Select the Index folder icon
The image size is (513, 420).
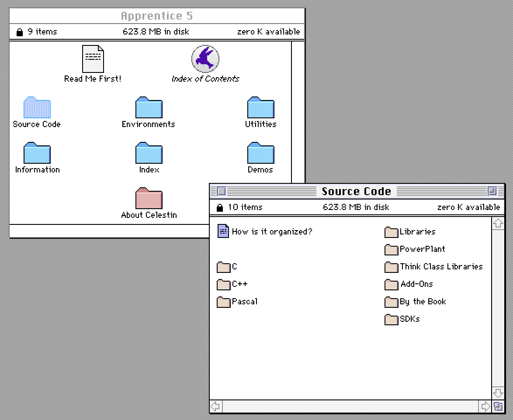pyautogui.click(x=149, y=153)
